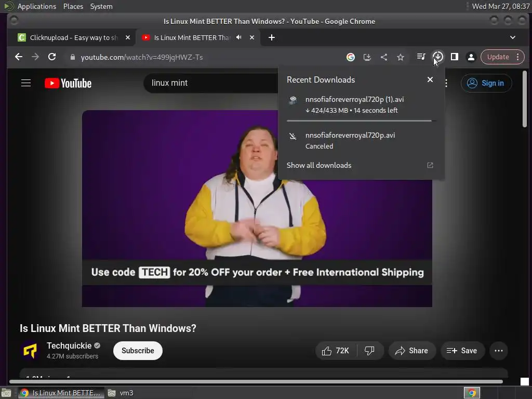Open the Chrome side panel

pos(454,57)
